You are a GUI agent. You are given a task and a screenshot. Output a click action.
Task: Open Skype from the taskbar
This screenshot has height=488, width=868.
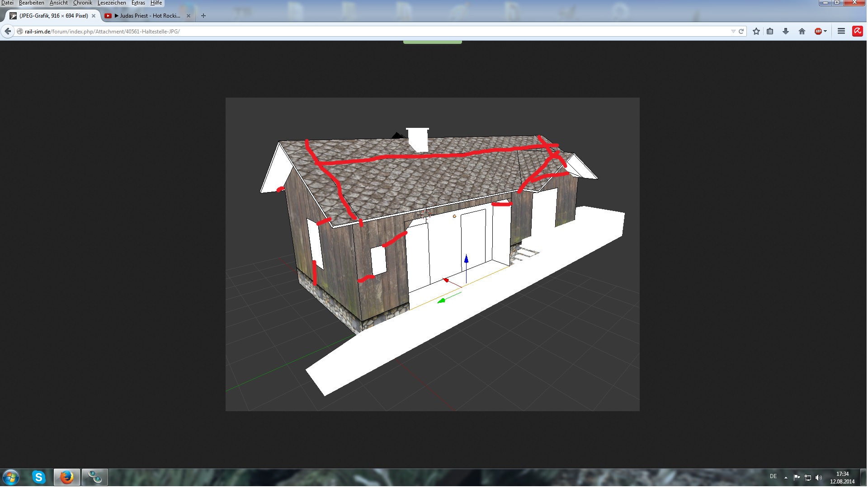(39, 477)
